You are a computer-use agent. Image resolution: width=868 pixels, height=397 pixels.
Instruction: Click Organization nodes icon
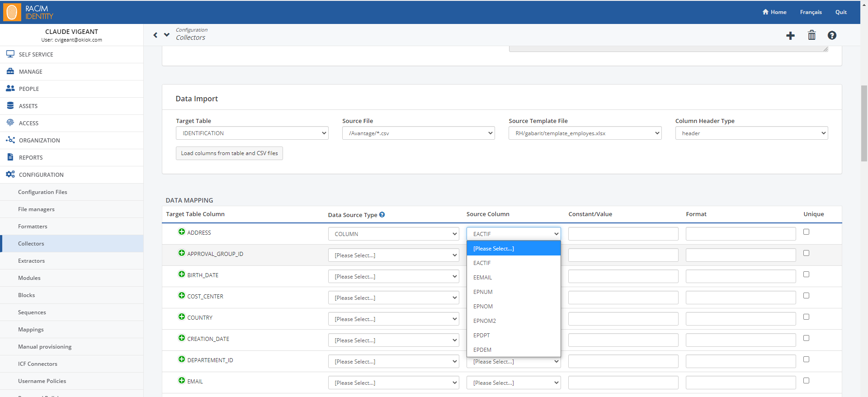click(10, 140)
